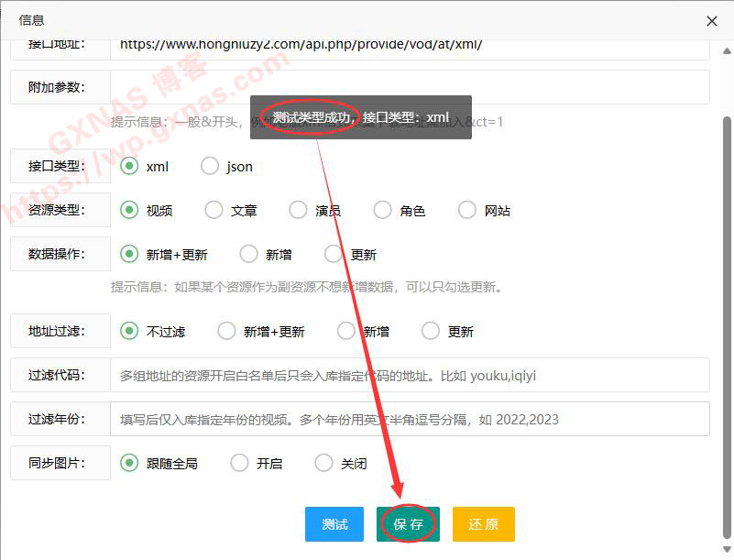Choose 演员 resource type option
The height and width of the screenshot is (560, 734).
[299, 210]
